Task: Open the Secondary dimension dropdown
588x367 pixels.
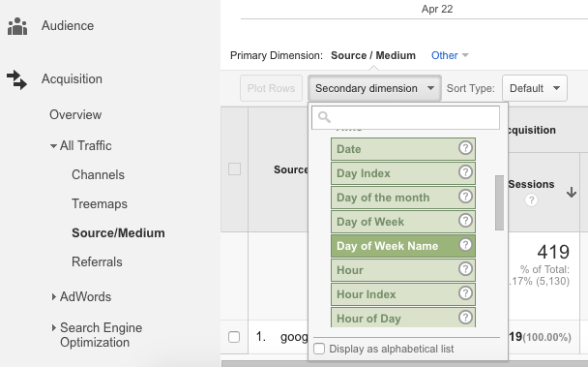Action: pyautogui.click(x=374, y=88)
